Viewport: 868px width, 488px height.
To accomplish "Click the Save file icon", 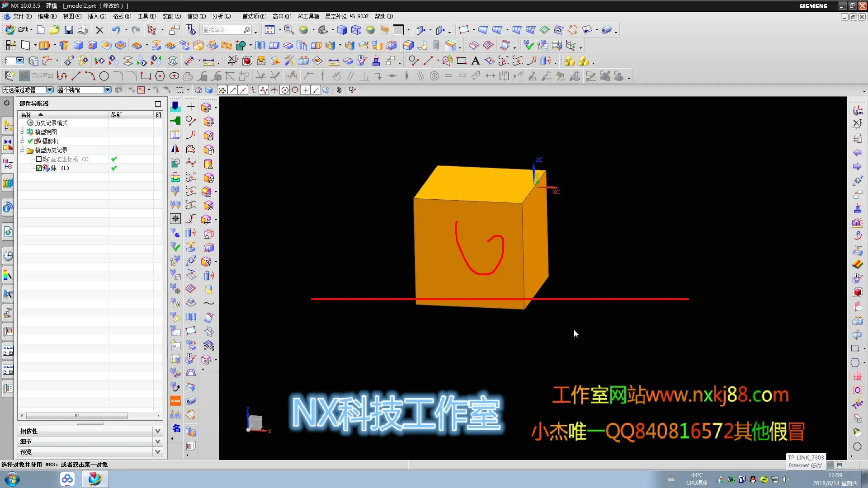I will pyautogui.click(x=69, y=30).
